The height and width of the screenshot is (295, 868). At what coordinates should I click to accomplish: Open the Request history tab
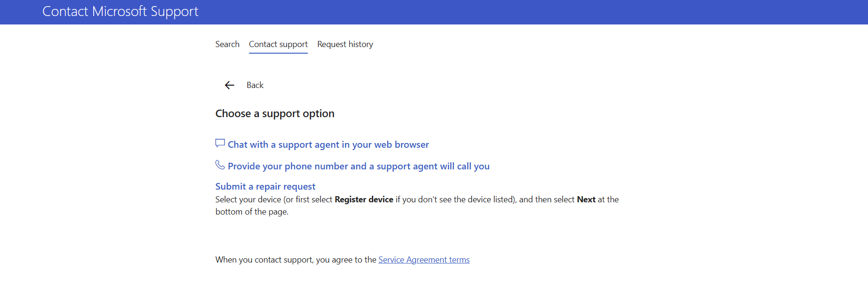[x=345, y=44]
